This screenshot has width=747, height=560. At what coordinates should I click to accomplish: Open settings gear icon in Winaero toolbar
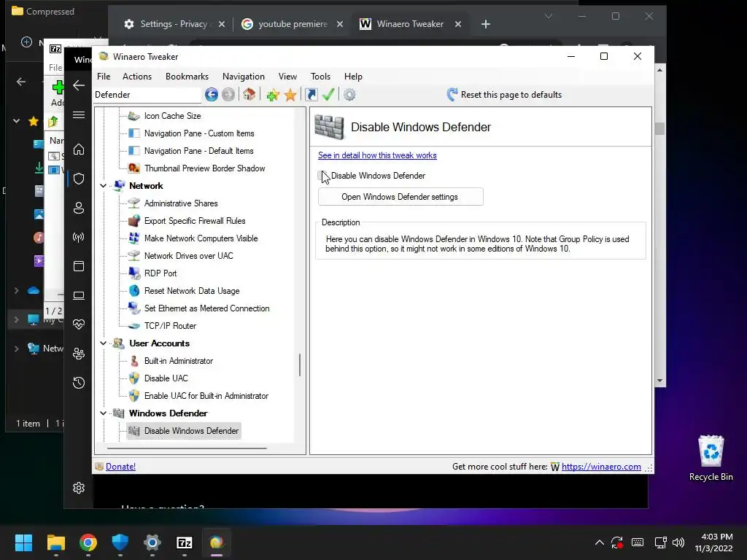(x=349, y=95)
